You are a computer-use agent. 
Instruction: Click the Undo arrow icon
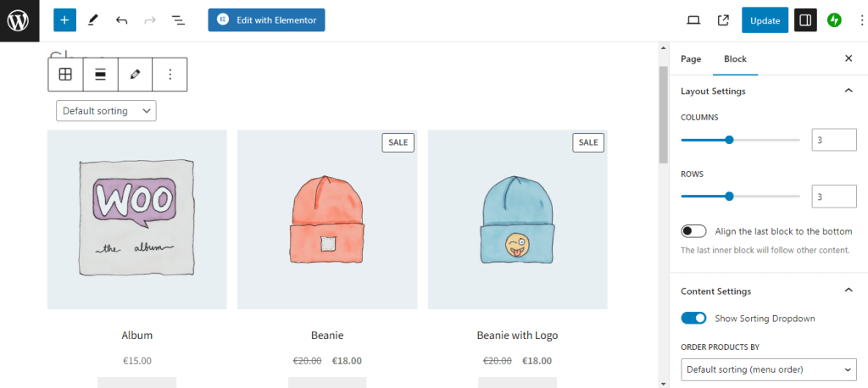pyautogui.click(x=121, y=20)
